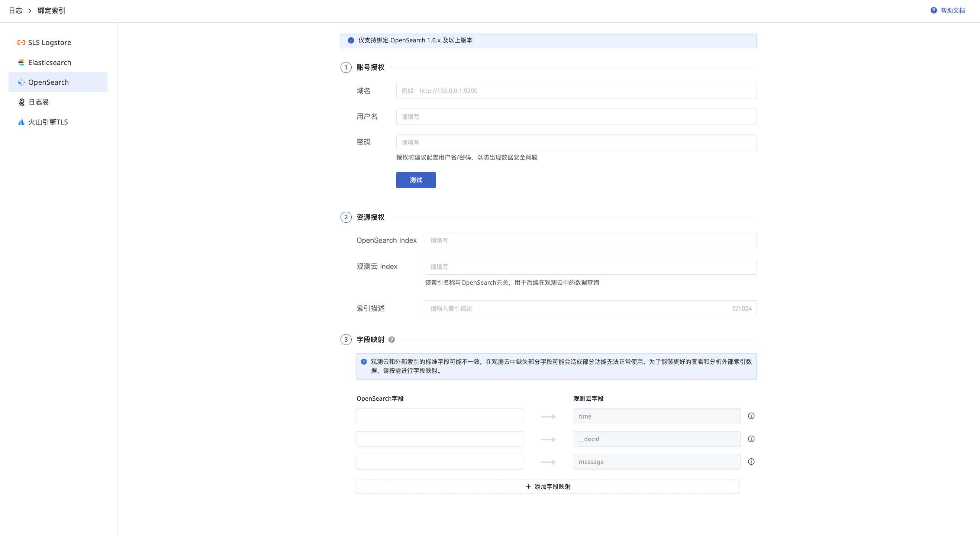The width and height of the screenshot is (980, 536).
Task: Click the 火山引擎TLS icon in sidebar
Action: coord(21,122)
